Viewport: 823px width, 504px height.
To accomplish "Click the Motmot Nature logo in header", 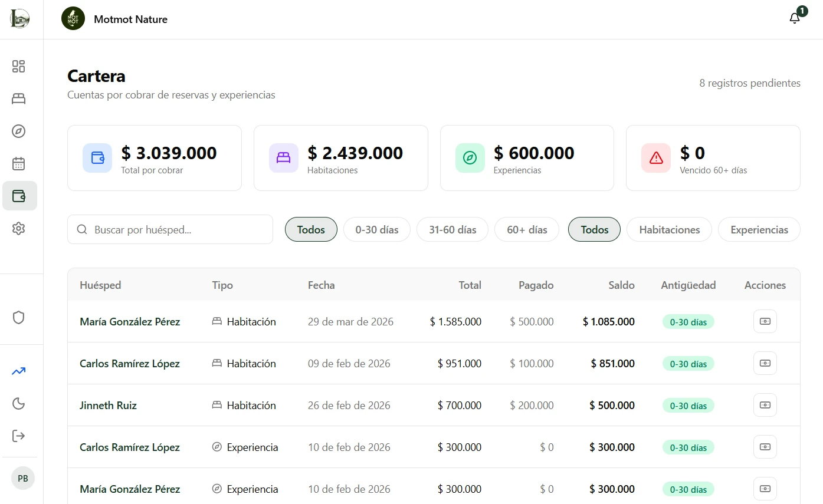I will (x=73, y=19).
